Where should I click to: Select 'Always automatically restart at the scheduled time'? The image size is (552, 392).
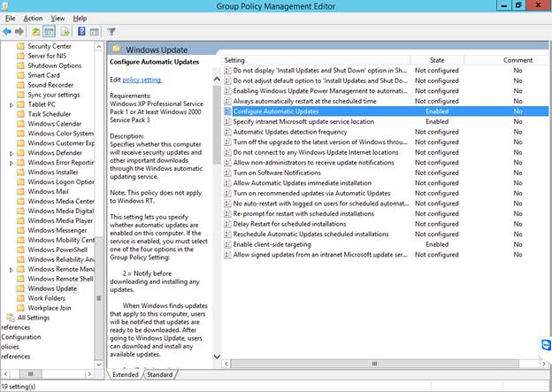pos(305,102)
